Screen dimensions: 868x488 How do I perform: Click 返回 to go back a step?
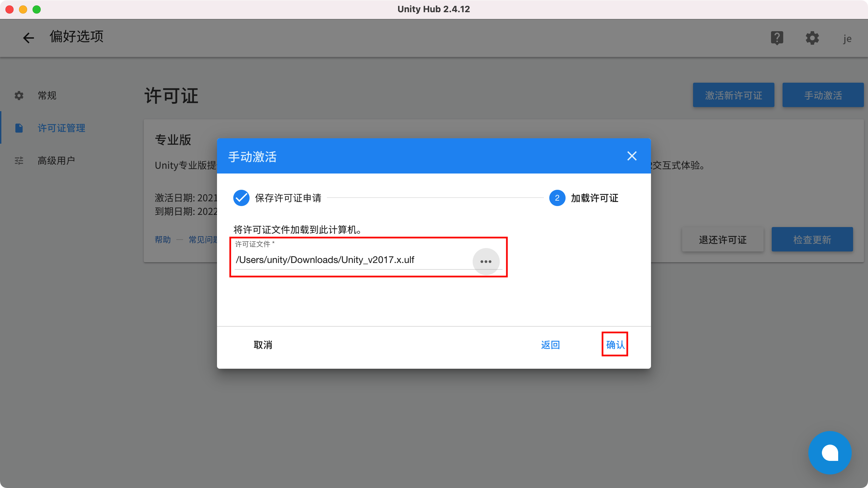pos(551,345)
